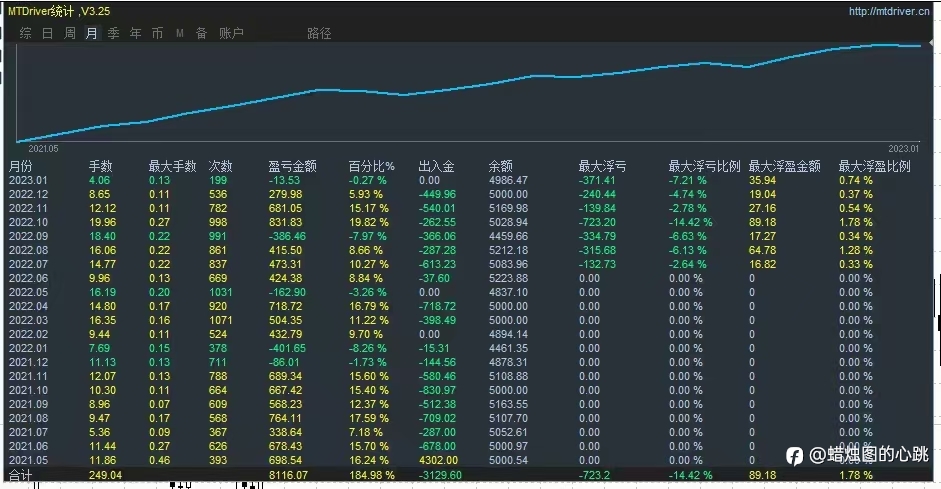Image resolution: width=941 pixels, height=489 pixels.
Task: Click profit value 831.83 for 2022.10
Action: pyautogui.click(x=286, y=222)
